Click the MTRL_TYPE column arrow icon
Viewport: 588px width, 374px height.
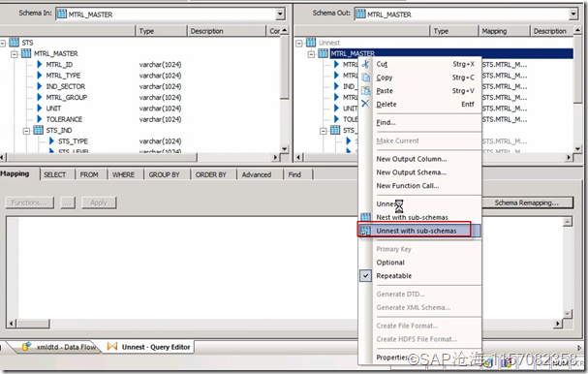pyautogui.click(x=40, y=76)
